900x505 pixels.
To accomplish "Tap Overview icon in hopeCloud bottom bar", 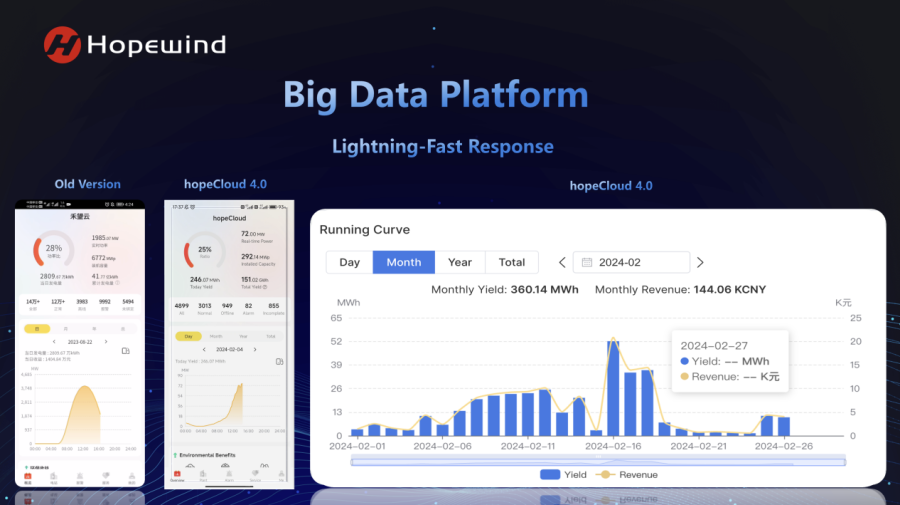I will [178, 476].
